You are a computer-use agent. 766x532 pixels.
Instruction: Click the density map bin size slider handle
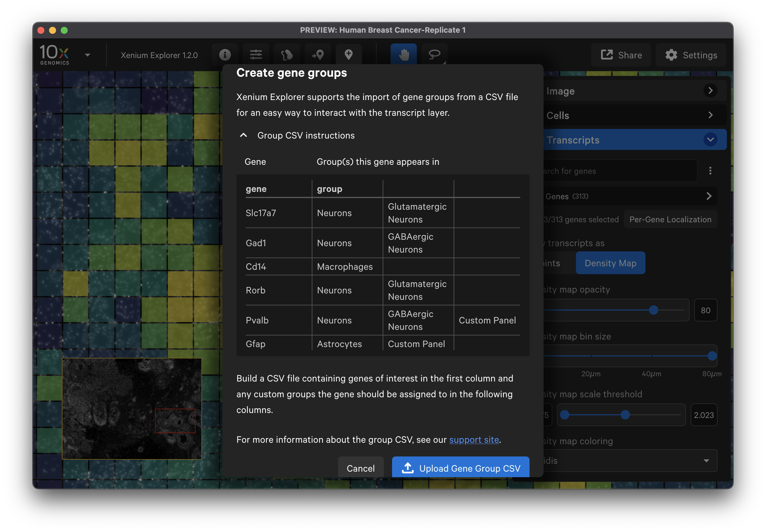712,356
